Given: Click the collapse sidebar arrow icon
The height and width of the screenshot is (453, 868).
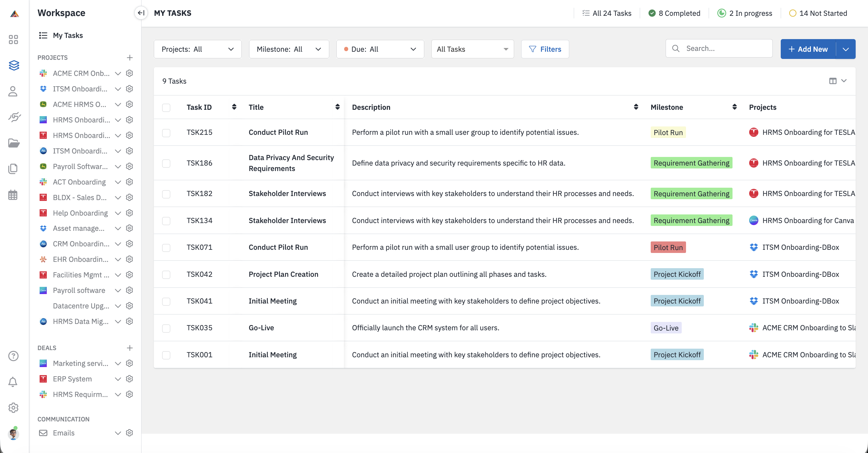Looking at the screenshot, I should click(141, 13).
